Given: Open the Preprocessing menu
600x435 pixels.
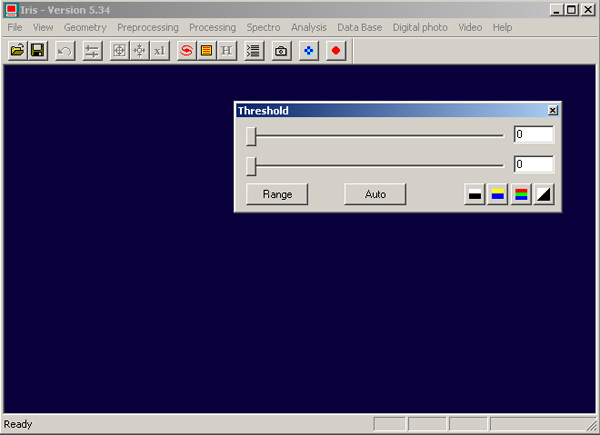Looking at the screenshot, I should (148, 28).
